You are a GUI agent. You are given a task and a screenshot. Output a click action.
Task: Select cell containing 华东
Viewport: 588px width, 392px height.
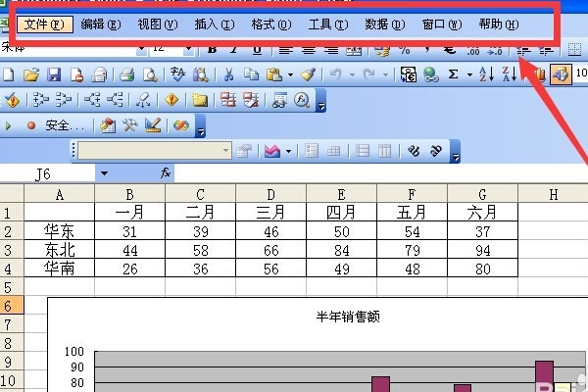[59, 231]
